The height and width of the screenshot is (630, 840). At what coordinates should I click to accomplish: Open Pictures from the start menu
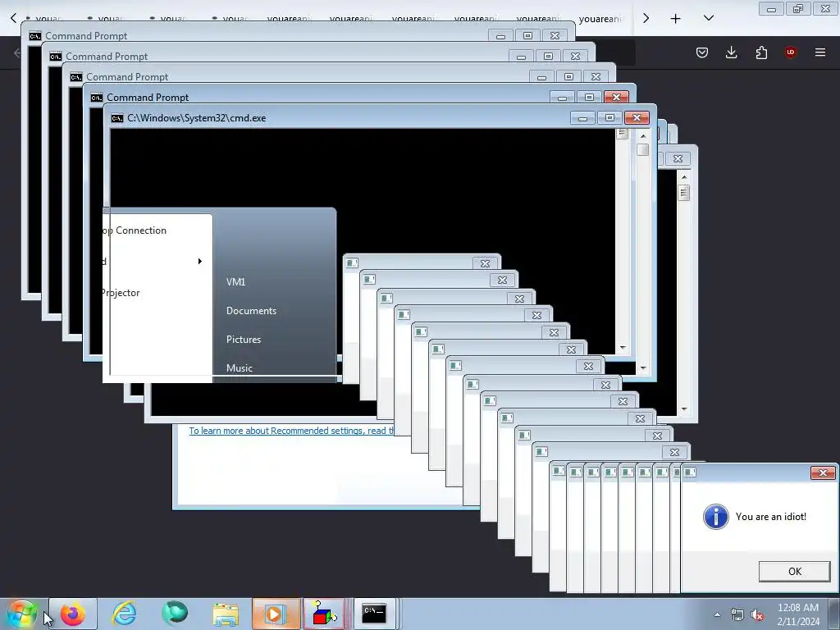243,340
